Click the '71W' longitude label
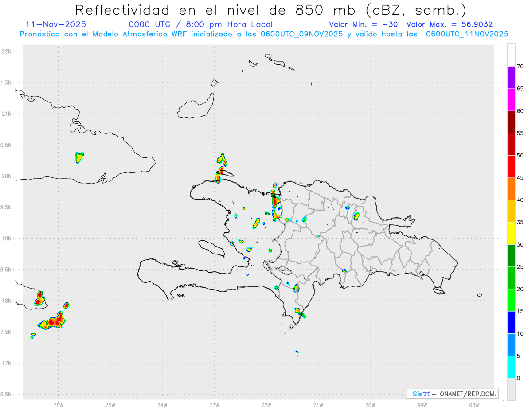The height and width of the screenshot is (411, 532). tap(318, 405)
